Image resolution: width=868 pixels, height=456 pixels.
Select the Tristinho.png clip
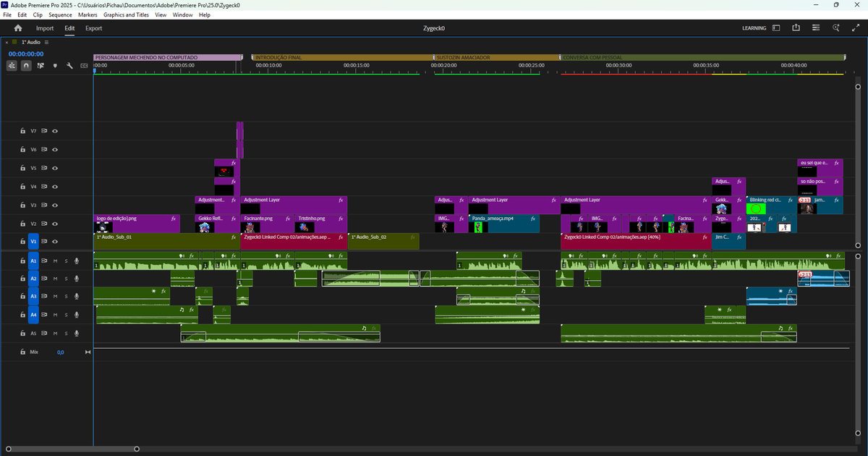[321, 223]
